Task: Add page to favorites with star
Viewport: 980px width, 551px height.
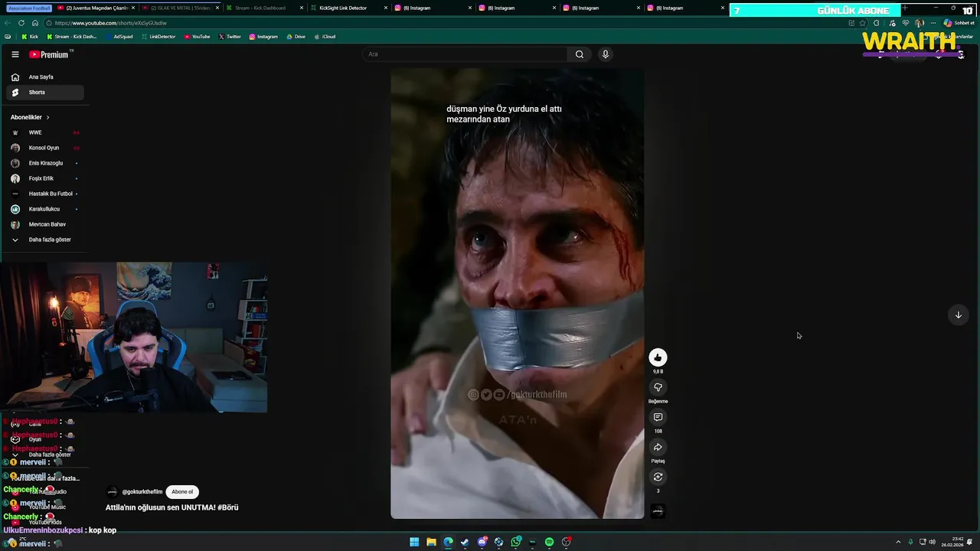Action: point(863,23)
